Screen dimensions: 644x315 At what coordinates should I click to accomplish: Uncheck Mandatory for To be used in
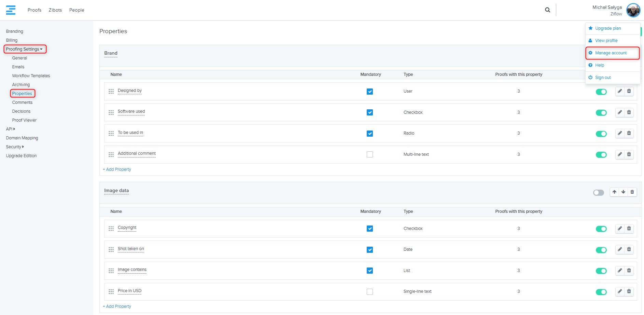(x=369, y=134)
